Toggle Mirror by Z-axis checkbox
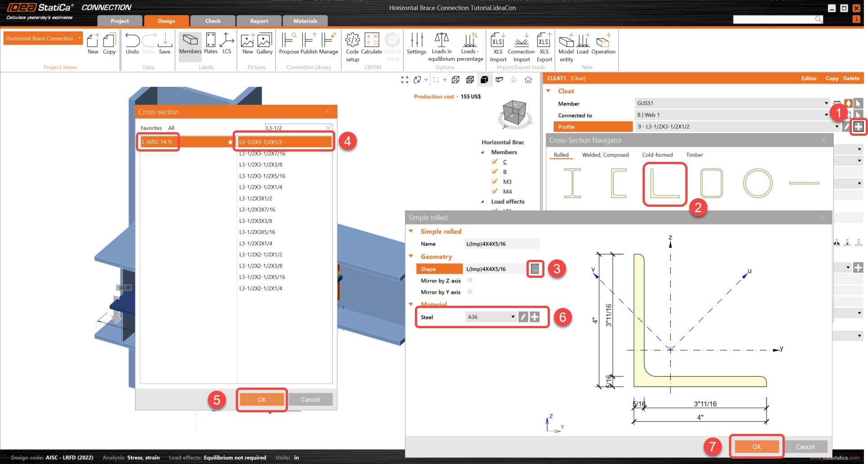This screenshot has width=868, height=464. [470, 280]
